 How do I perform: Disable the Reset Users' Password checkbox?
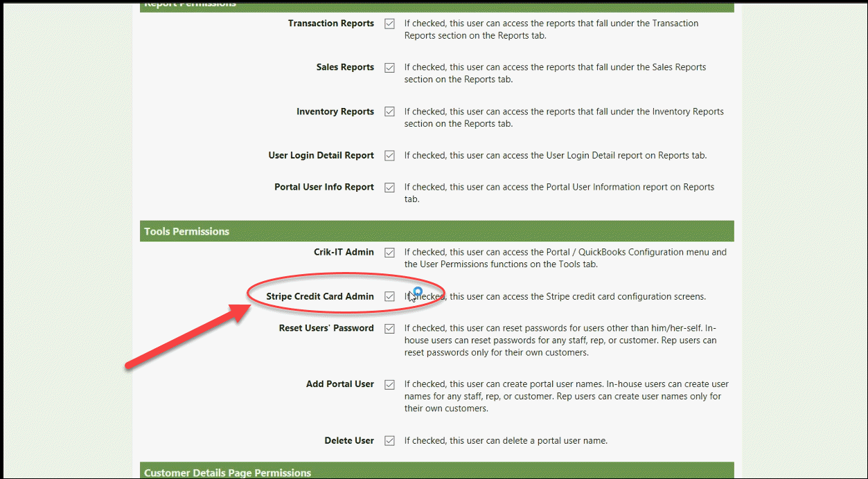(389, 329)
